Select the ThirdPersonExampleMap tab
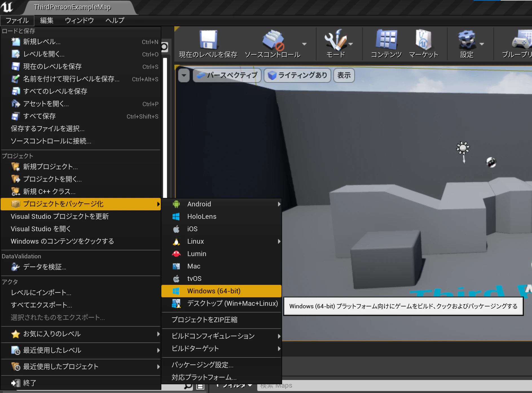This screenshot has height=393, width=532. [72, 7]
